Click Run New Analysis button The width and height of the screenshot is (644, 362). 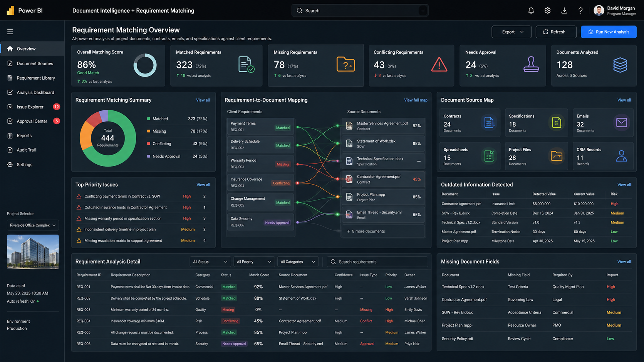(609, 32)
